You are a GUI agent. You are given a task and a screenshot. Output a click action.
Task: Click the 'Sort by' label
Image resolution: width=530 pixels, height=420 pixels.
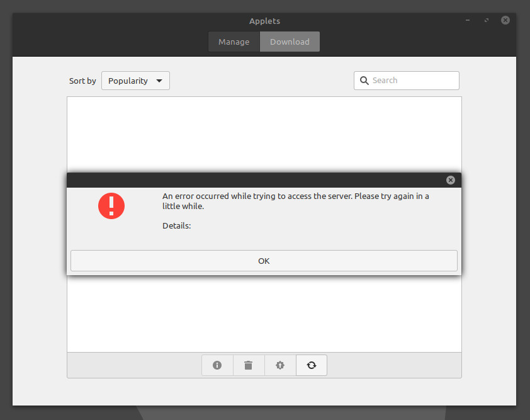(82, 81)
